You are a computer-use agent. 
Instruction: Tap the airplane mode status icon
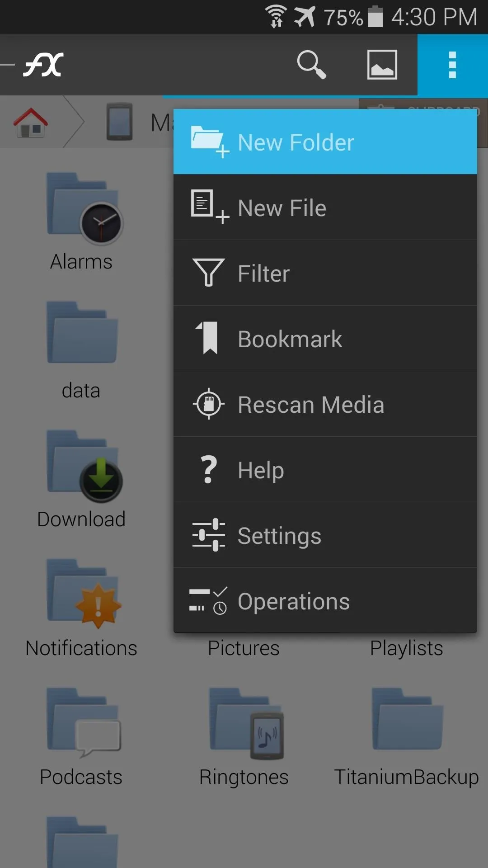[305, 17]
